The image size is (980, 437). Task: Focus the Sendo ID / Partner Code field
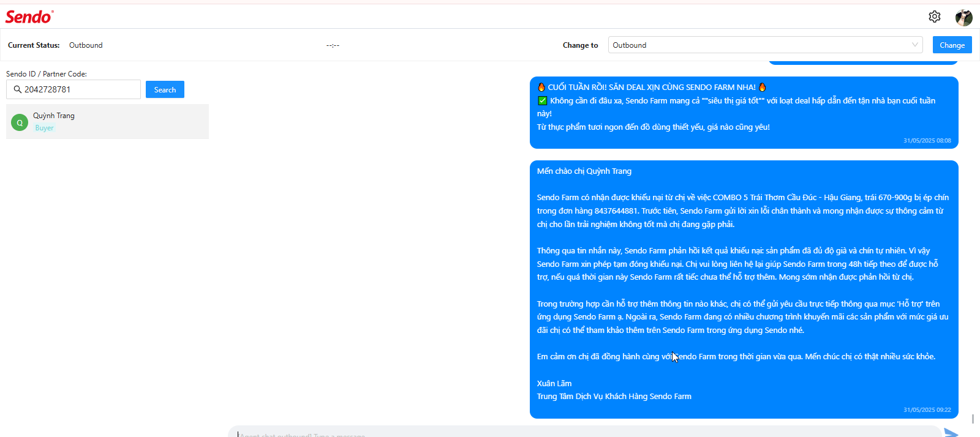pos(73,89)
